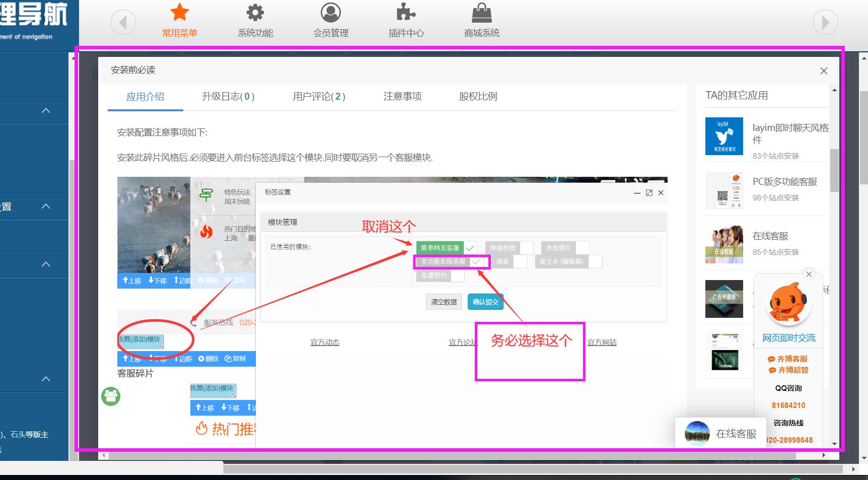The image size is (868, 480).
Task: Switch to the 用户评论 tab
Action: 319,96
